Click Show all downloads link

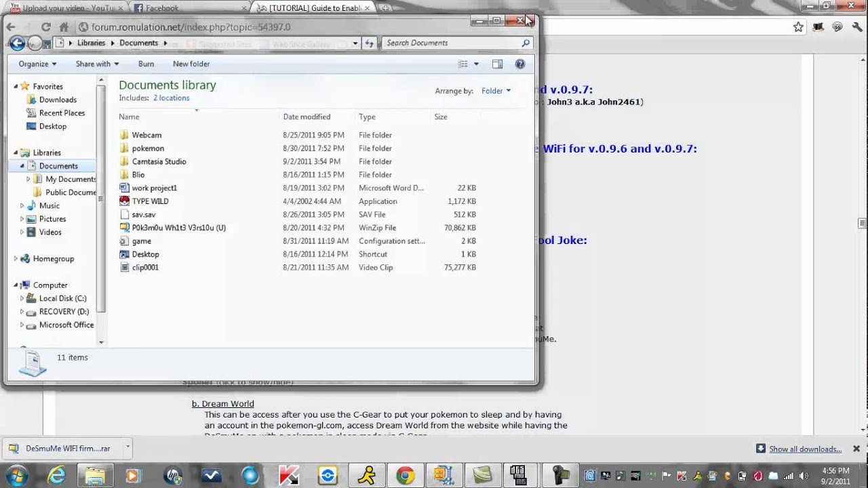[805, 449]
